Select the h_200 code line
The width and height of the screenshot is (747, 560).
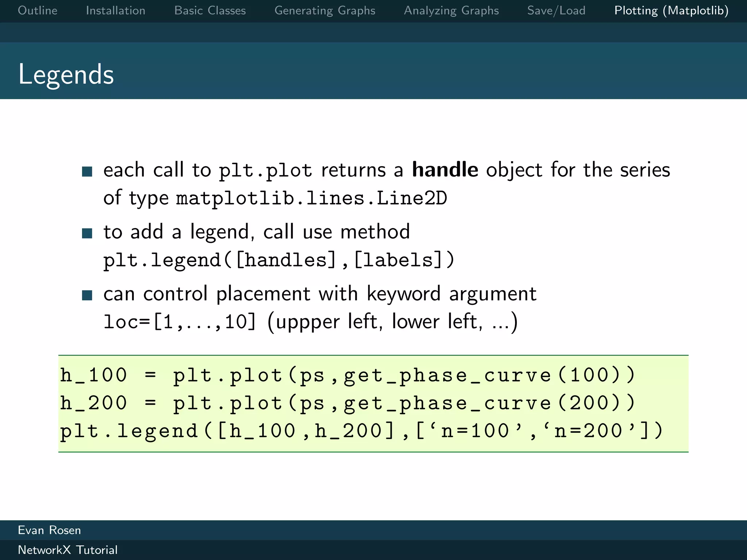pyautogui.click(x=348, y=404)
